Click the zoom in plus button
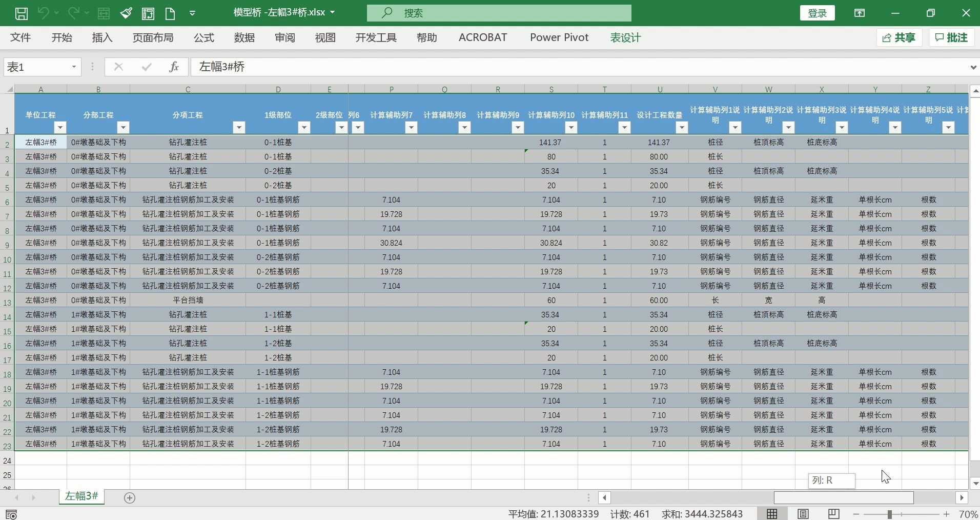The image size is (980, 520). click(946, 514)
